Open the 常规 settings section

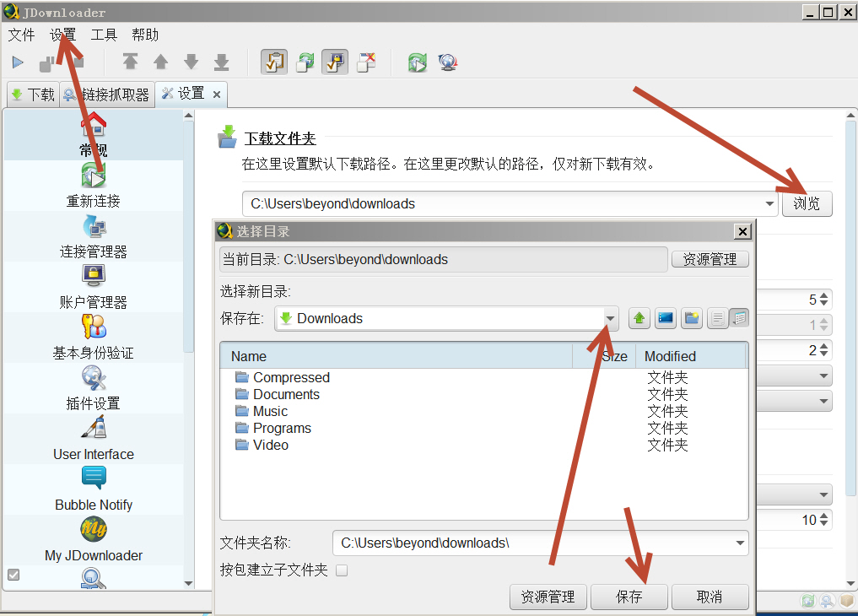pyautogui.click(x=94, y=134)
